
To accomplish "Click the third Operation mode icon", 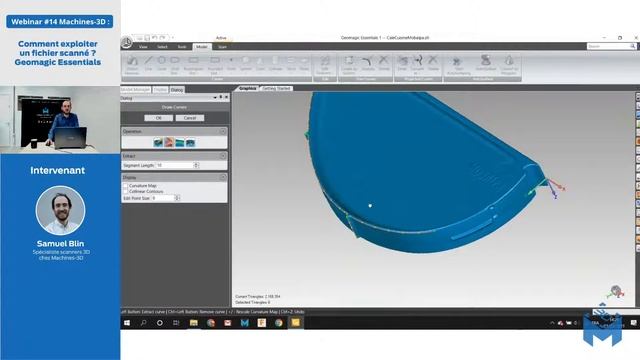I will (180, 142).
